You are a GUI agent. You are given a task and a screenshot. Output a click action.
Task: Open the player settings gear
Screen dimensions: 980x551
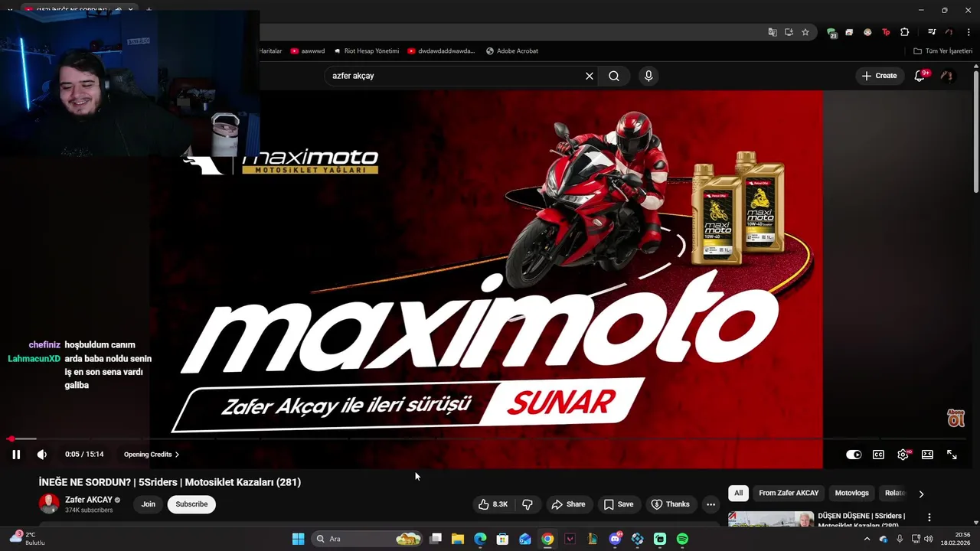903,455
